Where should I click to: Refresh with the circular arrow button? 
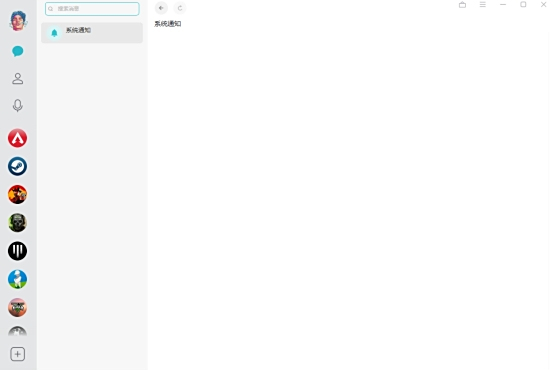click(180, 8)
